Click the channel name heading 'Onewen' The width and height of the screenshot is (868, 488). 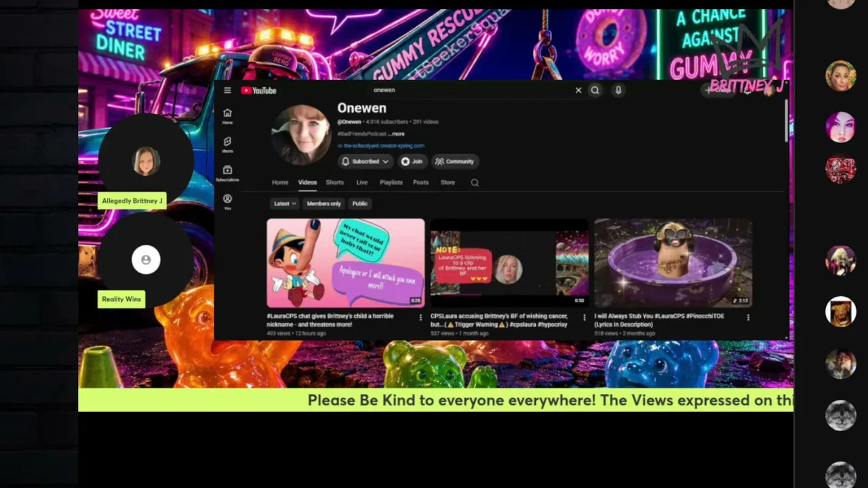point(362,108)
